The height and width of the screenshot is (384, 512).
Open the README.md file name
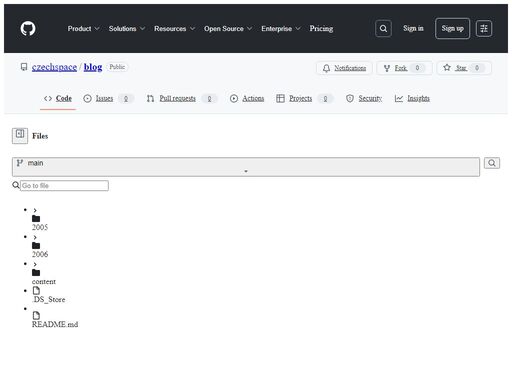click(55, 324)
